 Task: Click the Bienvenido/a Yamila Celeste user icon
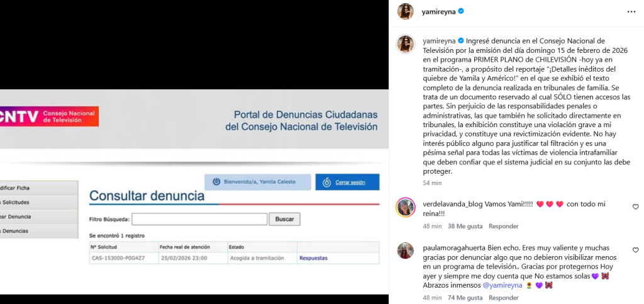pos(216,182)
